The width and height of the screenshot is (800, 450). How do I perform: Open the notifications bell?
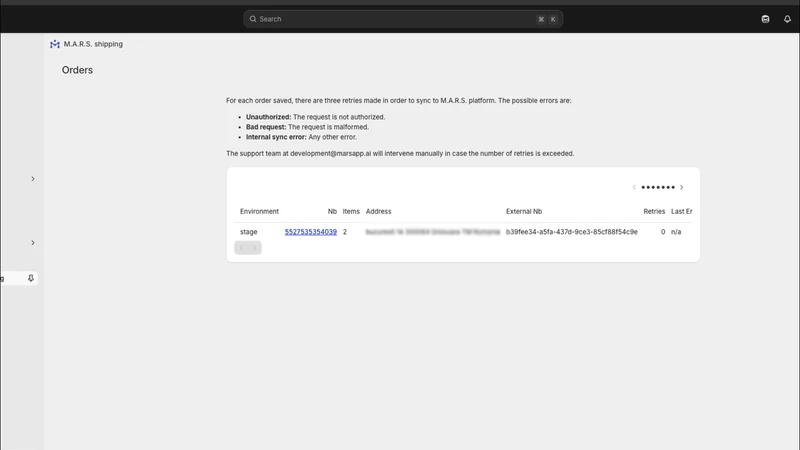click(787, 19)
